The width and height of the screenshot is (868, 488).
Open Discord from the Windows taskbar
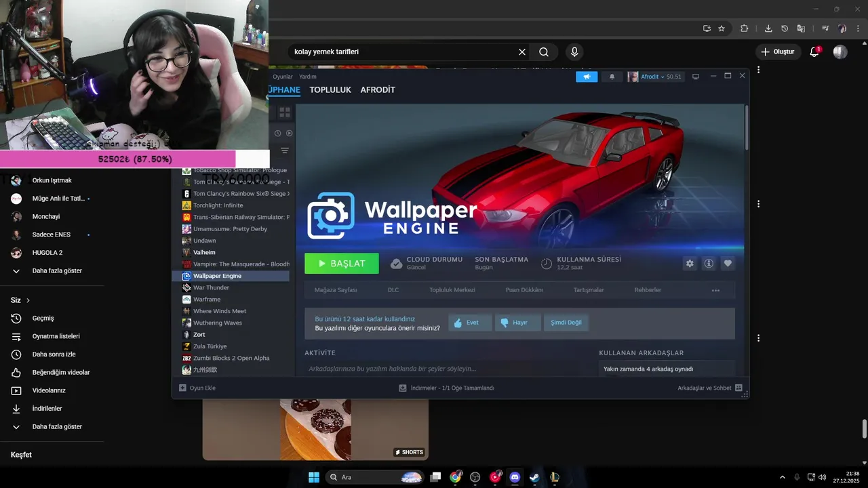tap(515, 477)
